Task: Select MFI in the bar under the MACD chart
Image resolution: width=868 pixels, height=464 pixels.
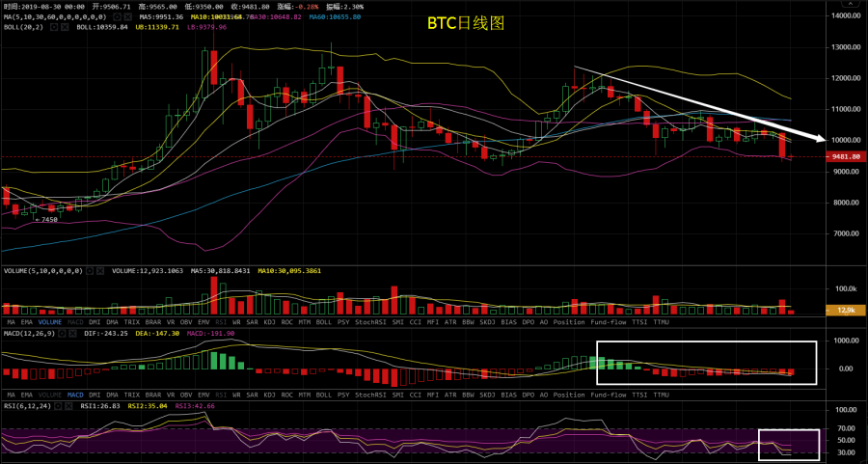Action: coord(433,395)
